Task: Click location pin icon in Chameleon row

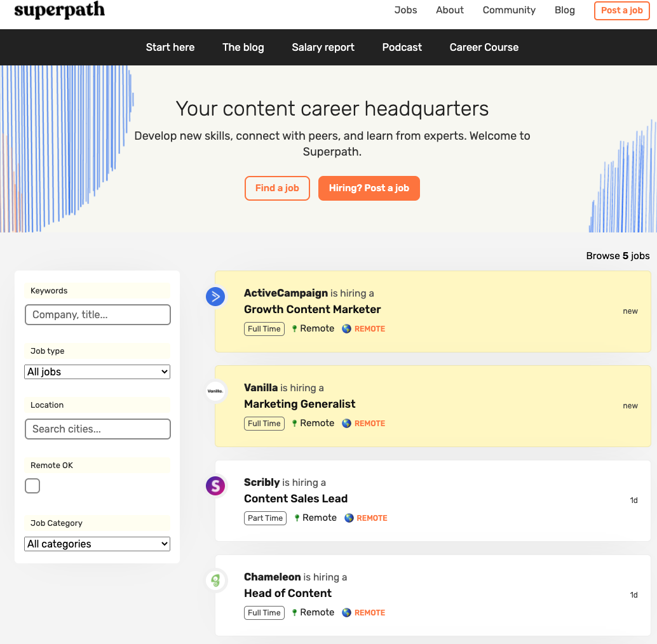Action: pos(295,613)
